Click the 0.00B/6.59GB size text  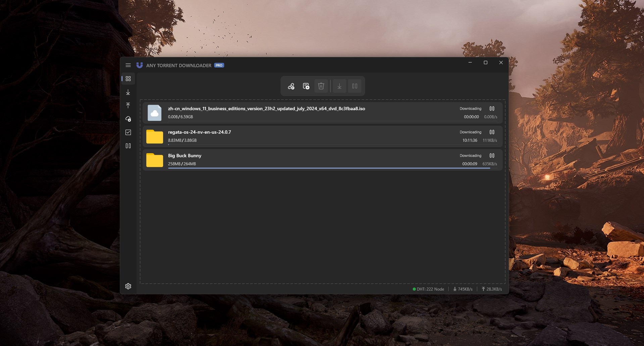(181, 117)
